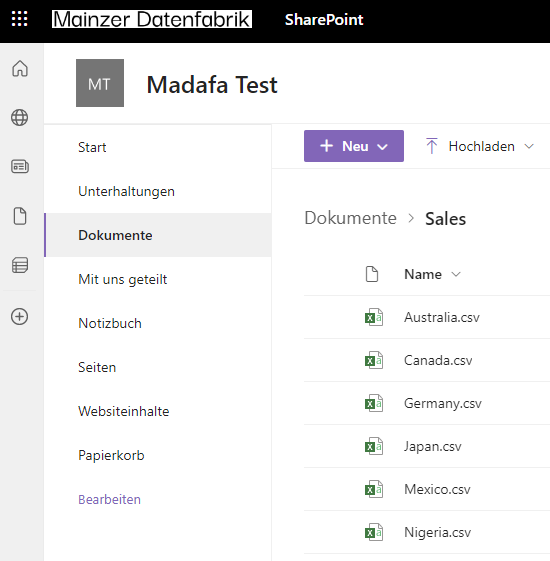Open Papierkorb in the left navigation
Image resolution: width=550 pixels, height=561 pixels.
point(111,455)
